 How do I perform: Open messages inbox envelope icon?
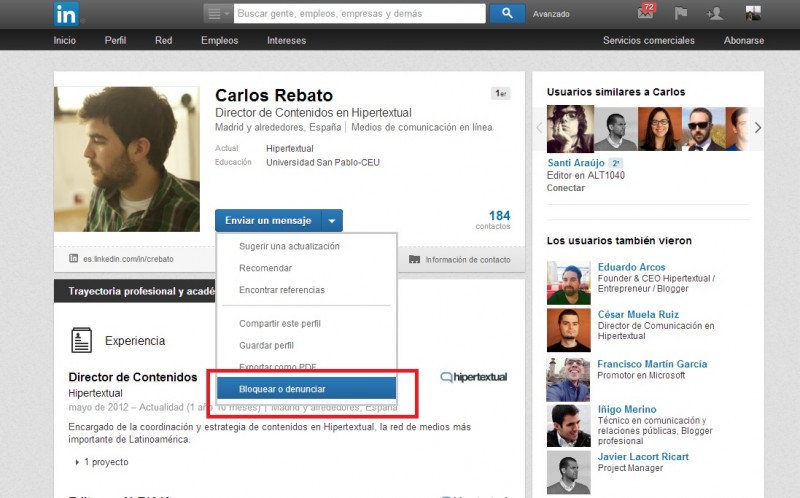click(646, 12)
